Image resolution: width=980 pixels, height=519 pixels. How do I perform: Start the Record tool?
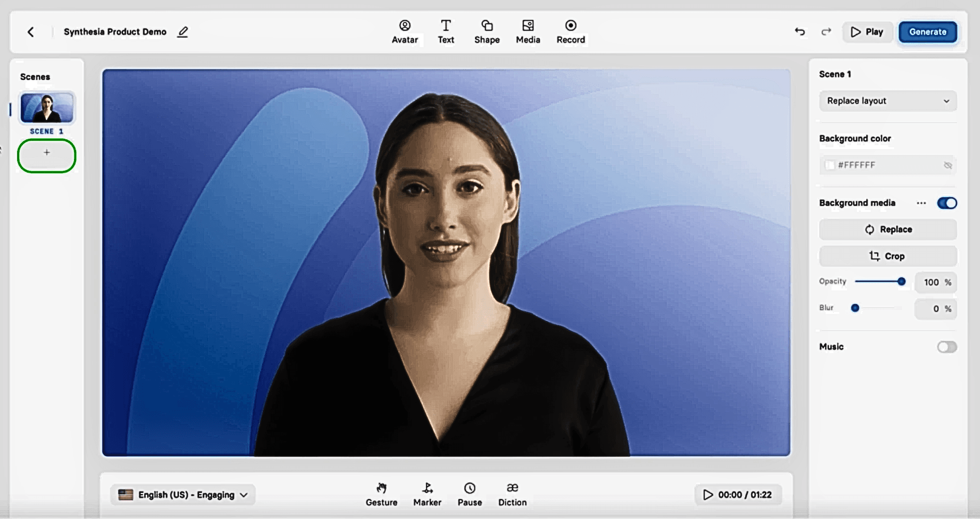(571, 32)
